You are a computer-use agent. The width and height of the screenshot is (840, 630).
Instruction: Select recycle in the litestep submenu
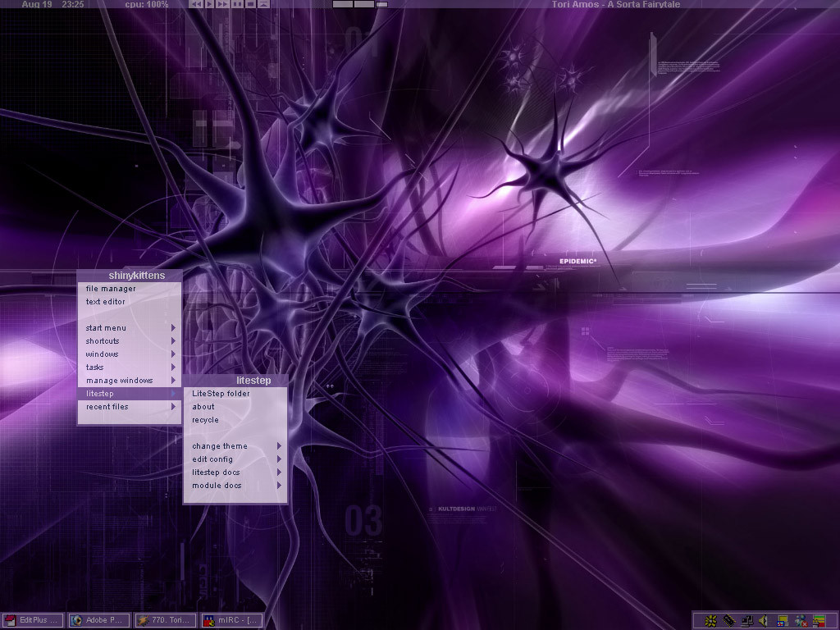(x=205, y=420)
